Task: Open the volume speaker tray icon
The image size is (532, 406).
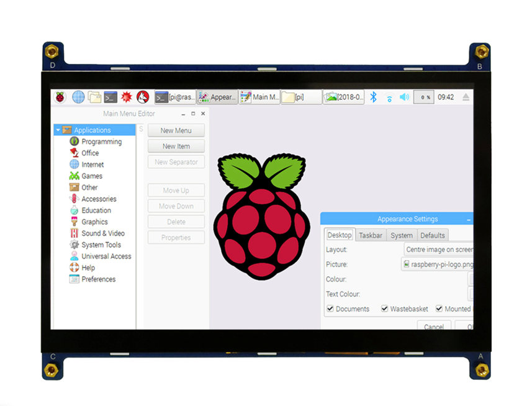Action: [x=404, y=97]
